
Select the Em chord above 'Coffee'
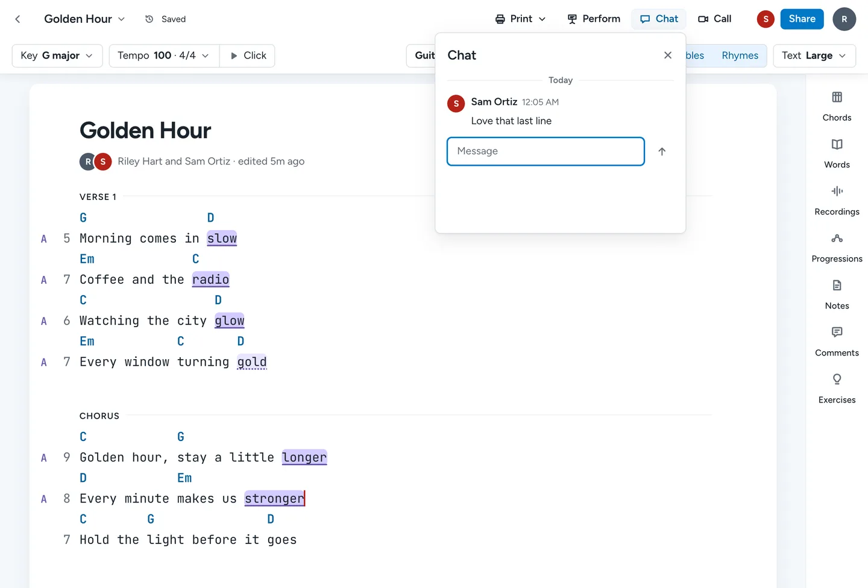coord(87,258)
